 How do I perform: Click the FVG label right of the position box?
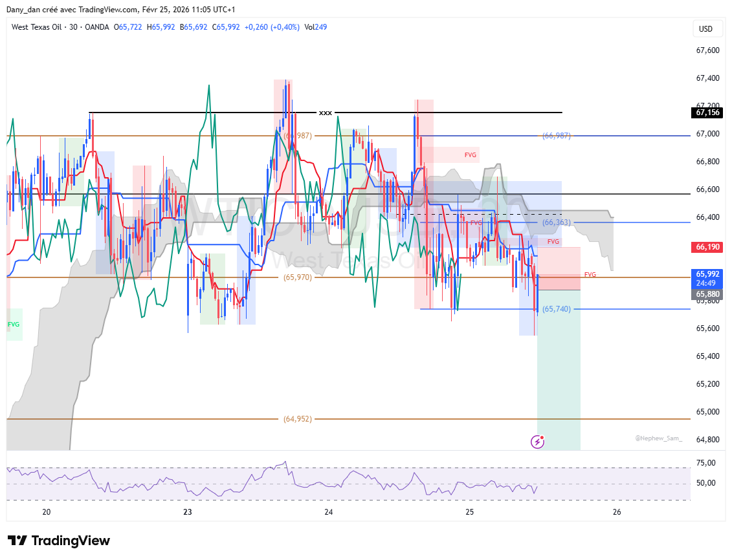pyautogui.click(x=590, y=275)
